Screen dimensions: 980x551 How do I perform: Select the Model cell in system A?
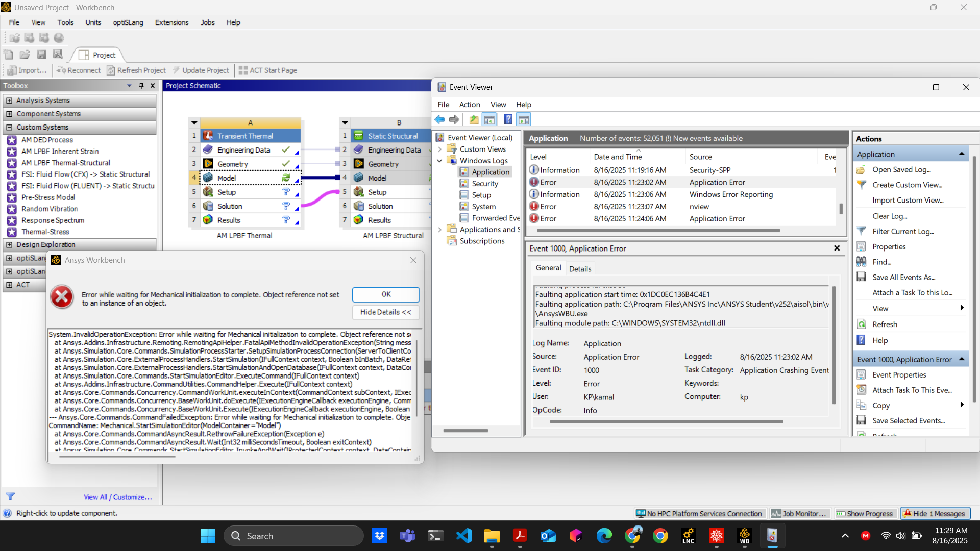pos(250,178)
